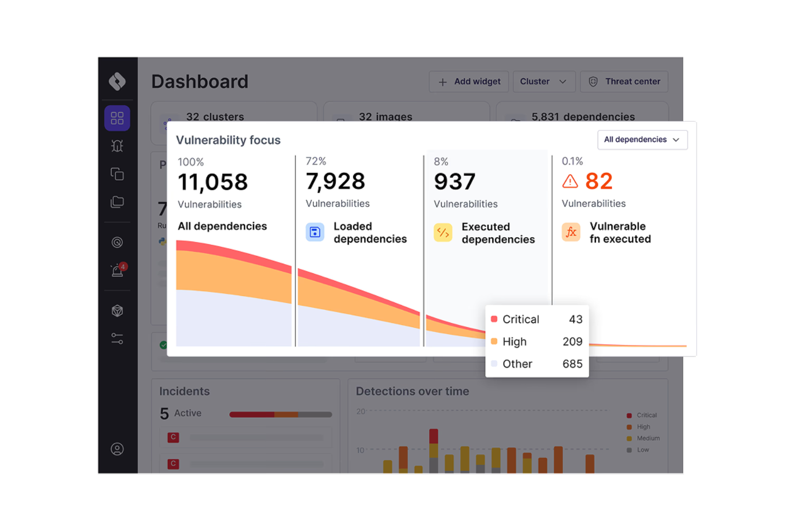
Task: Click the Dashboard page title
Action: [x=200, y=82]
